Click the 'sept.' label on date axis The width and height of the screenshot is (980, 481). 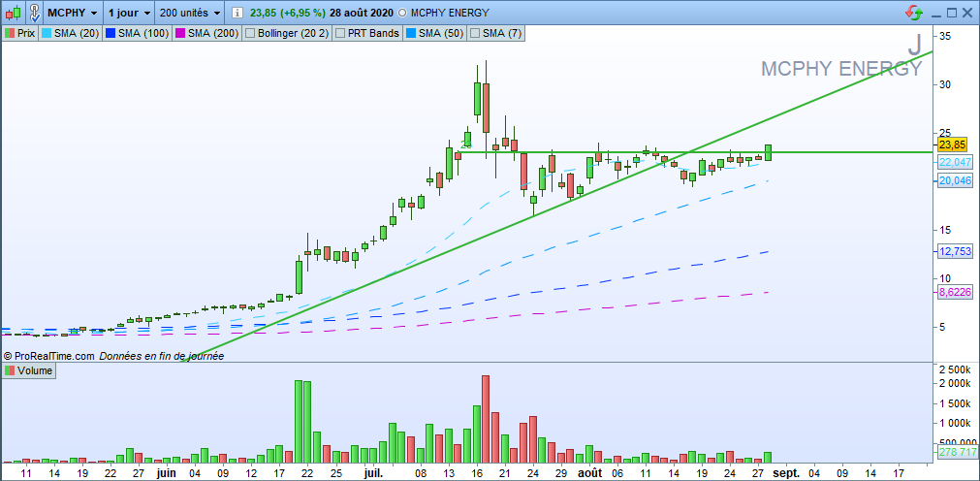pos(787,473)
